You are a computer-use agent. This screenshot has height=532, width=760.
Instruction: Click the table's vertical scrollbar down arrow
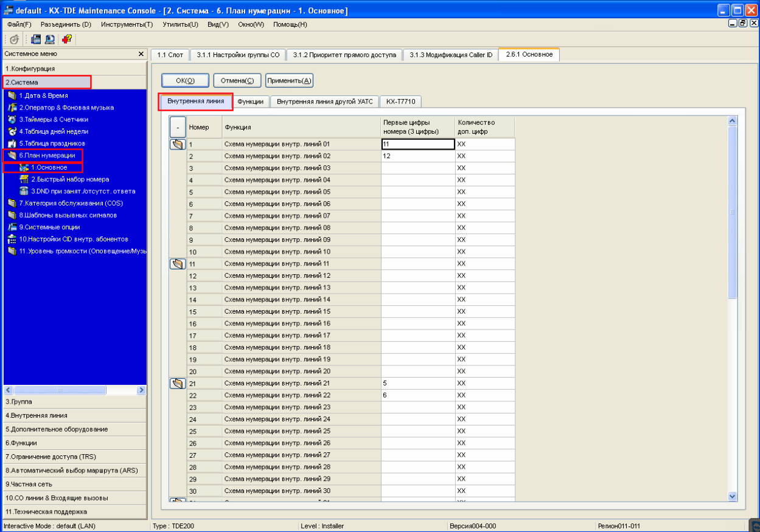(732, 497)
